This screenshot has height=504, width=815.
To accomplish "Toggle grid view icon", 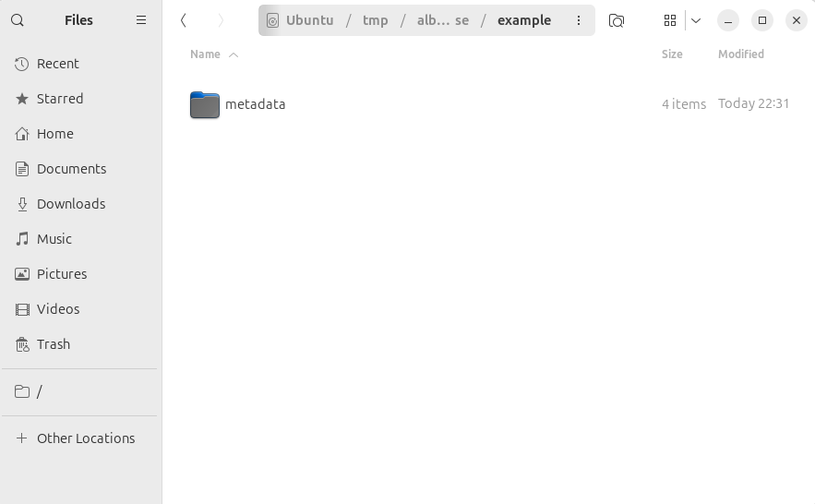I will pyautogui.click(x=670, y=20).
